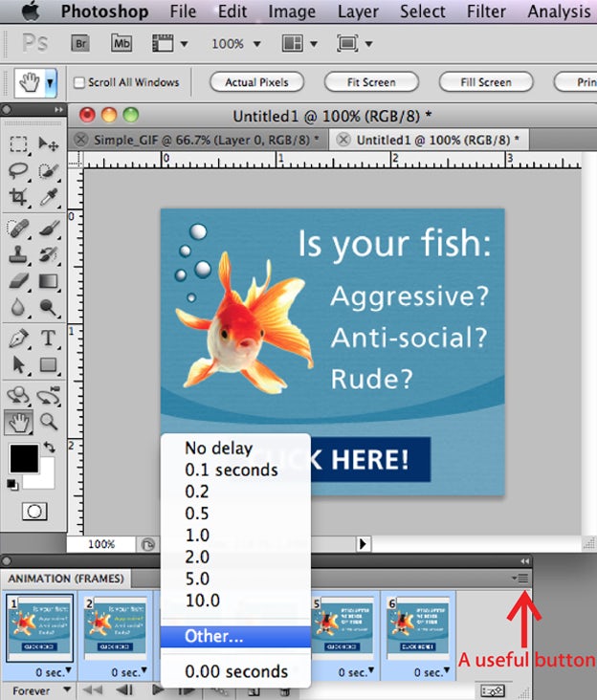Select the Horizontal Type tool
The image size is (597, 700).
click(48, 338)
